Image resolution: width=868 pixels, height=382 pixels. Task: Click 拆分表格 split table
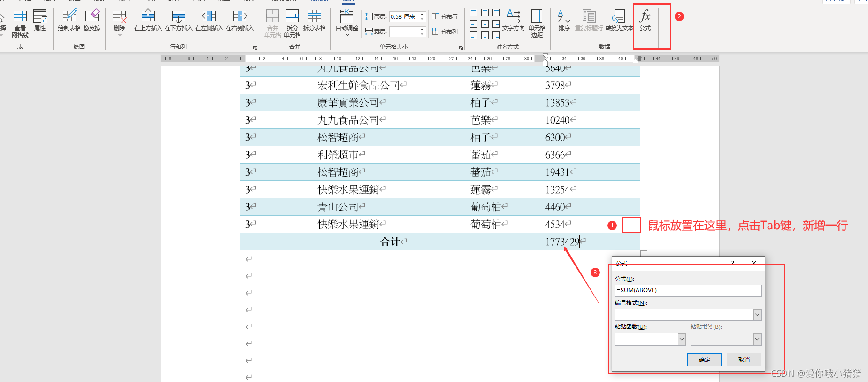314,21
